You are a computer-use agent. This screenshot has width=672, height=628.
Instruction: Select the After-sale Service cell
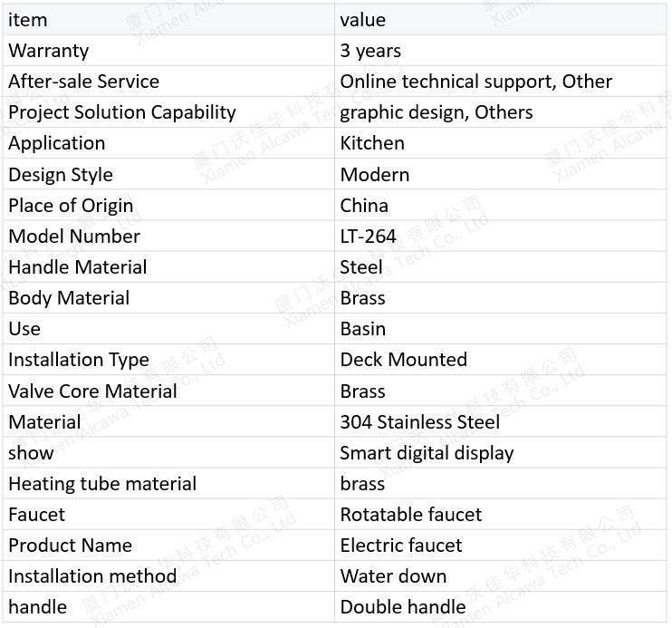168,82
